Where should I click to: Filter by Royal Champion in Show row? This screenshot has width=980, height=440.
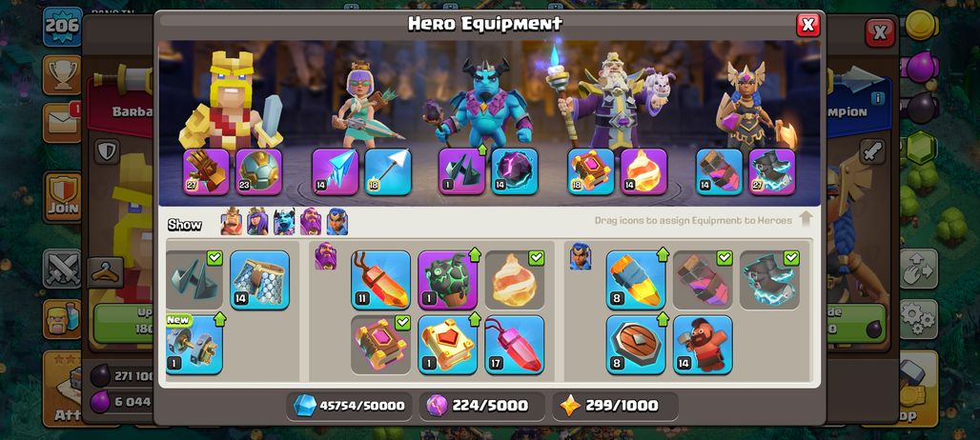click(337, 222)
